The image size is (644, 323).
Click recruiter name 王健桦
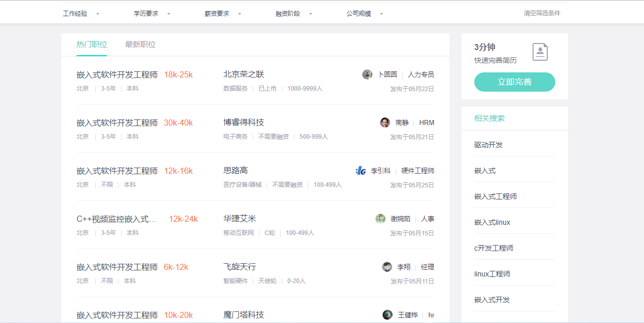(x=408, y=315)
